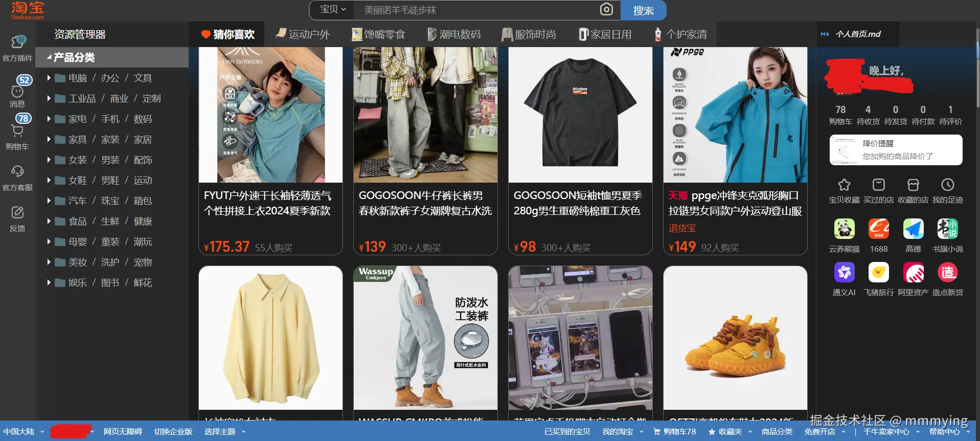
Task: Click 已买到的宝贝 link
Action: pyautogui.click(x=567, y=432)
